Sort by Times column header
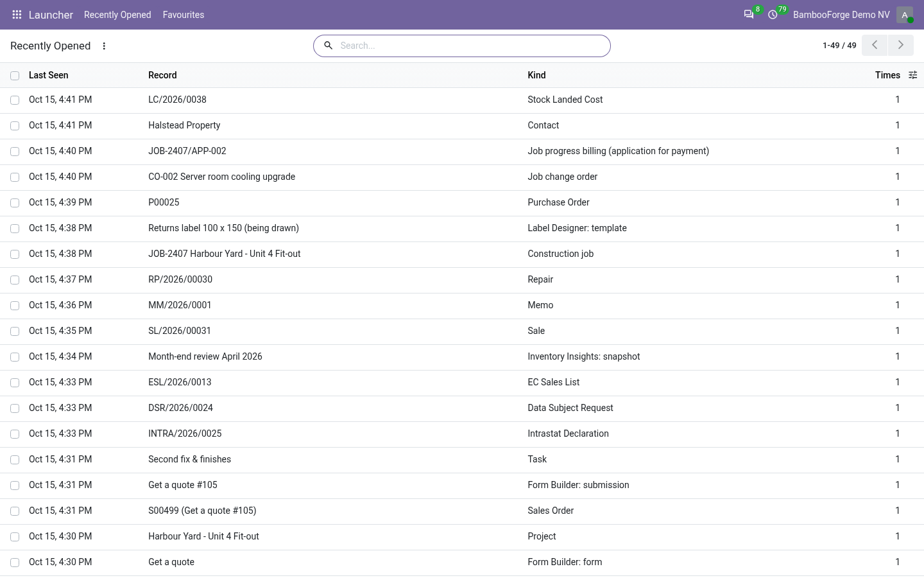Screen dimensions: 924x578 [887, 75]
